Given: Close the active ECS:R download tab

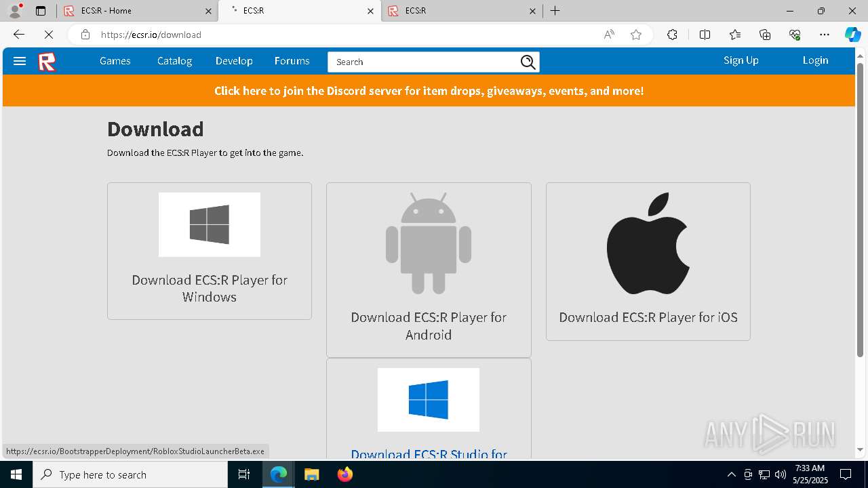Looking at the screenshot, I should [x=370, y=11].
